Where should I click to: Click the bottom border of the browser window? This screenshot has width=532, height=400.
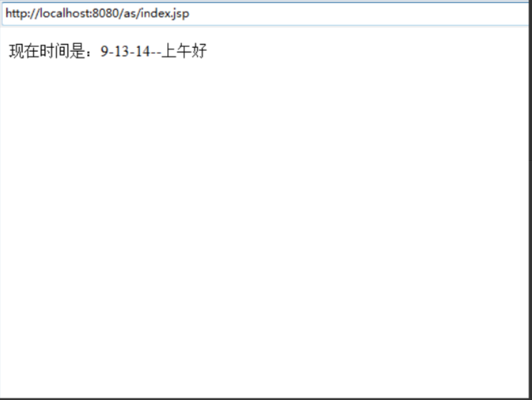[264, 398]
